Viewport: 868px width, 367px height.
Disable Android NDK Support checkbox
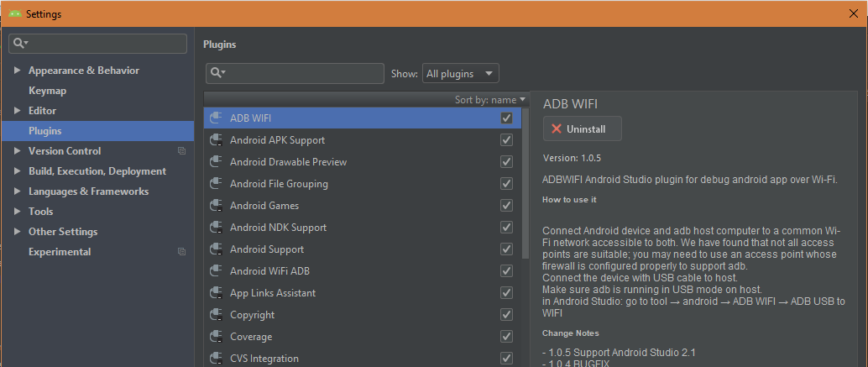click(506, 227)
